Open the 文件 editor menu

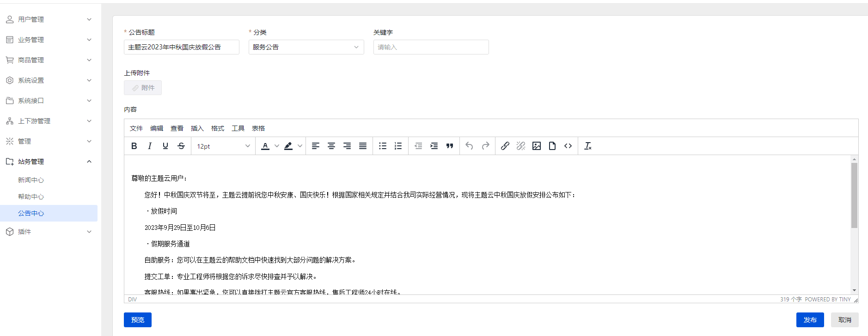point(136,128)
